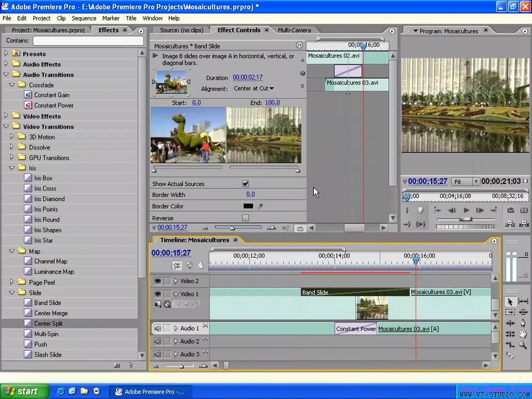This screenshot has height=399, width=532.
Task: Select the Razor tool
Action: (x=510, y=355)
